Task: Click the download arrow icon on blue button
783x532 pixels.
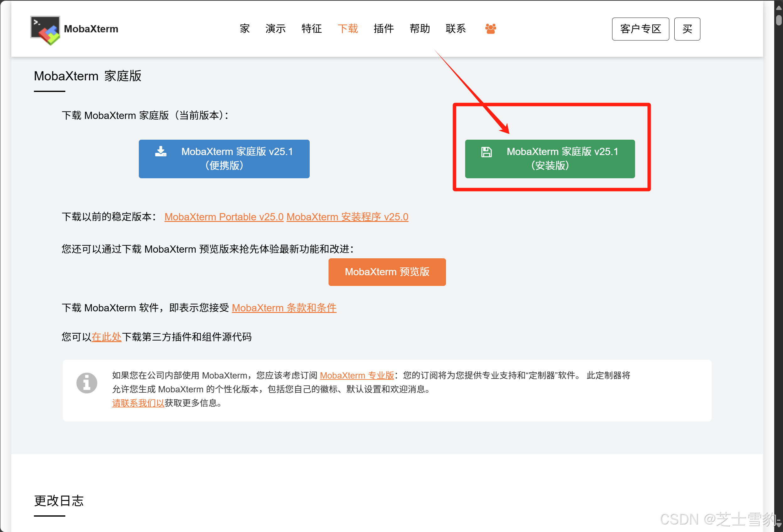Action: point(161,152)
